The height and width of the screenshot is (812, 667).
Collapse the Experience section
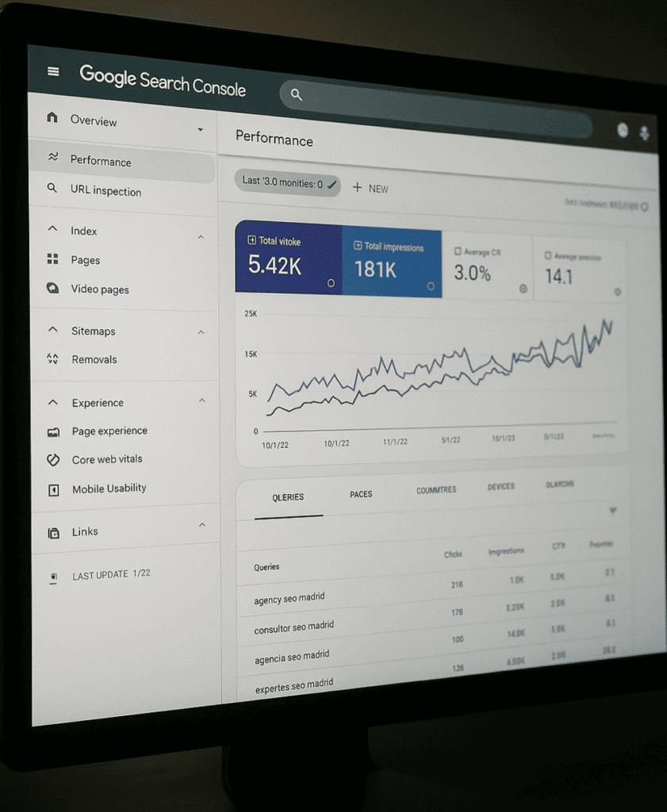click(x=201, y=401)
